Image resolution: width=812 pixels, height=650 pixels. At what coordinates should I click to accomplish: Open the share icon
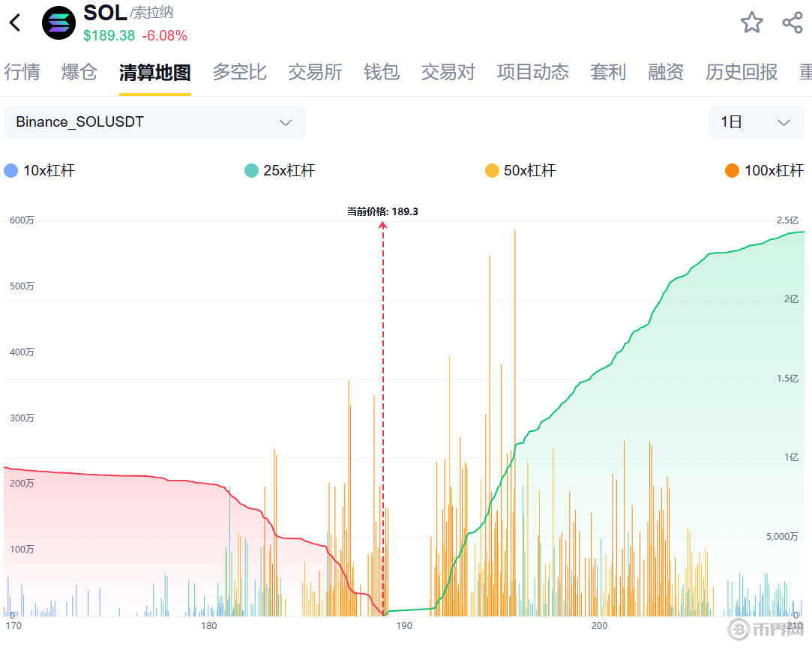pyautogui.click(x=793, y=22)
